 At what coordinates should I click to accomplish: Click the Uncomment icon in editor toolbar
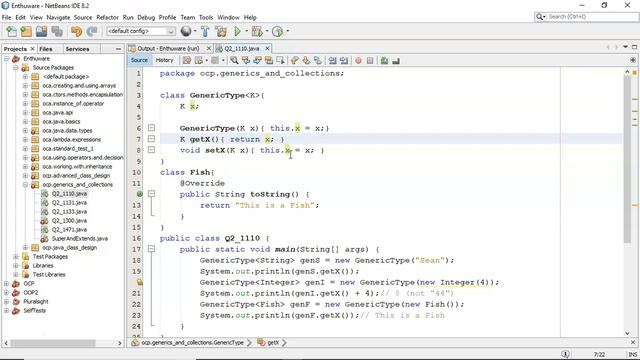(396, 60)
